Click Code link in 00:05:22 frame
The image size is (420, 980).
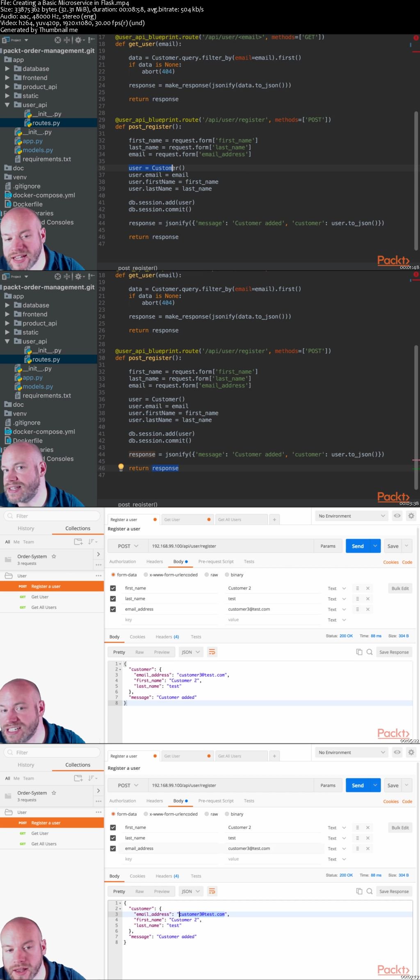tap(407, 562)
